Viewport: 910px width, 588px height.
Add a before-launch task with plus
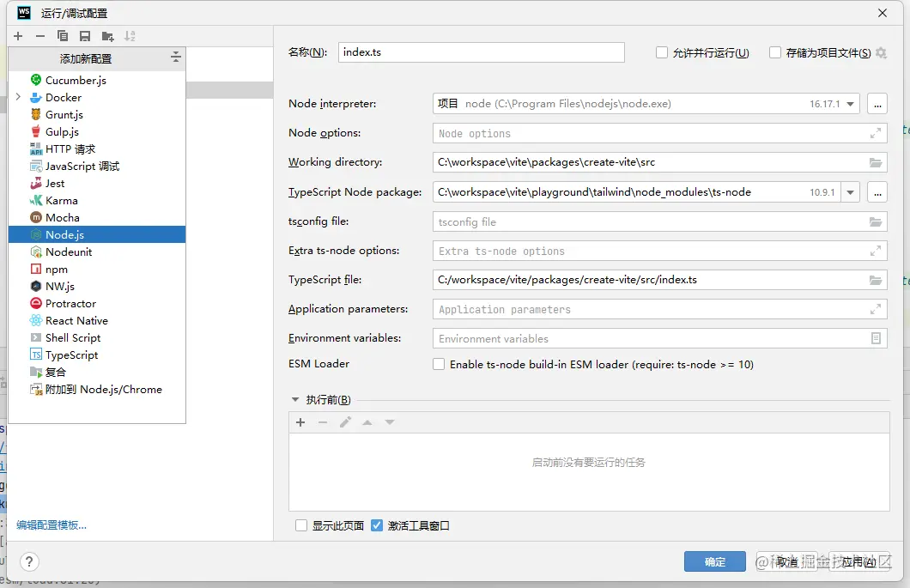click(x=300, y=422)
